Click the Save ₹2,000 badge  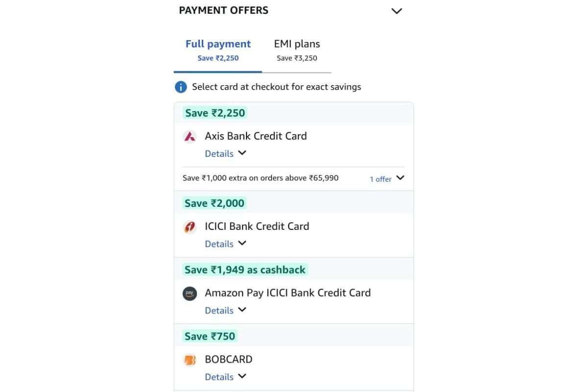(215, 203)
